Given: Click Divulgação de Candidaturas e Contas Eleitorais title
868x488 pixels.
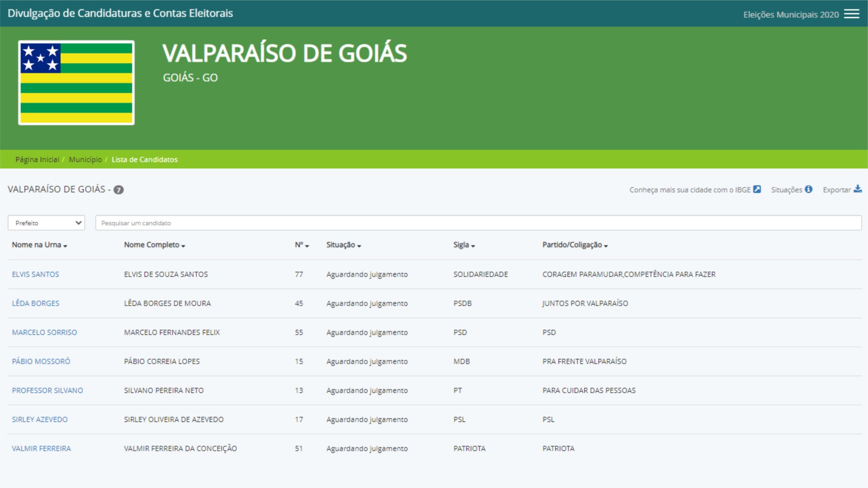Looking at the screenshot, I should click(x=120, y=13).
